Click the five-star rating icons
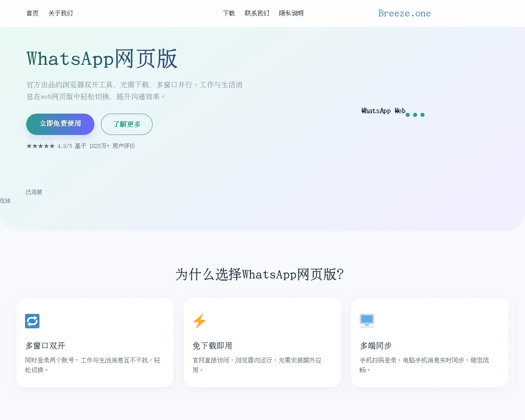This screenshot has height=420, width=525. (x=41, y=146)
